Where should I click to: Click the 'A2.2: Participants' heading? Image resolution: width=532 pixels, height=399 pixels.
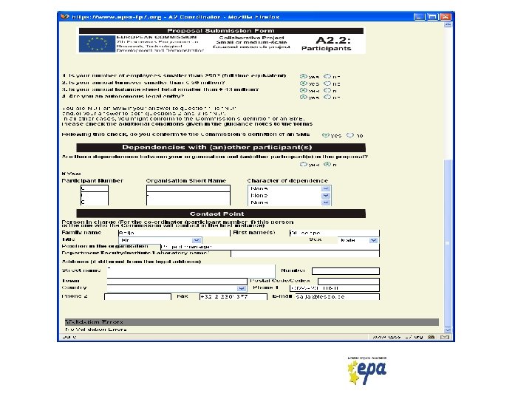tap(327, 44)
